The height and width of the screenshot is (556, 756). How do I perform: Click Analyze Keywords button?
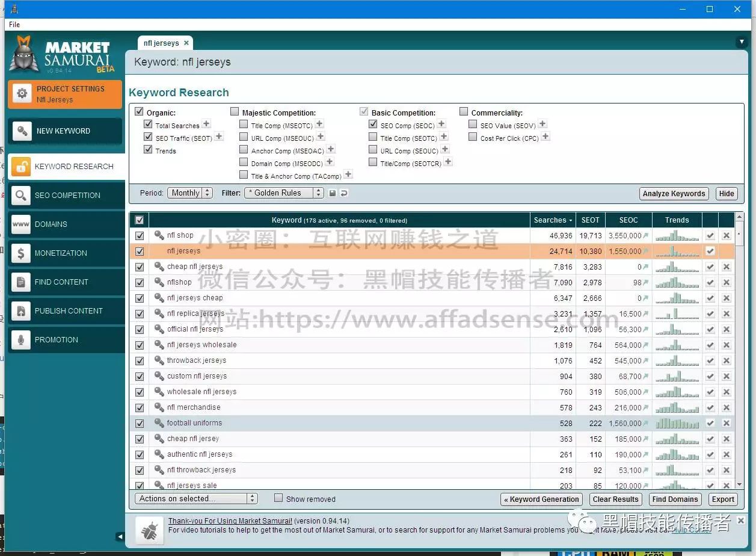coord(674,194)
